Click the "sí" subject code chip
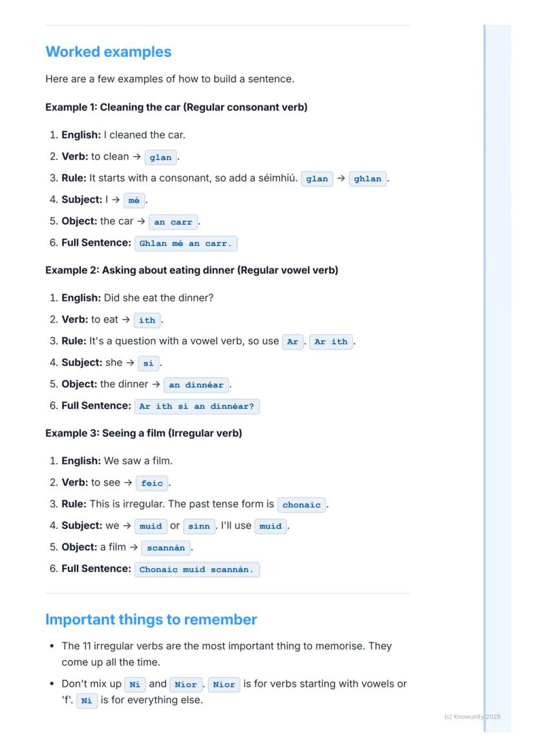Viewport: 535px width, 756px height. tap(149, 363)
